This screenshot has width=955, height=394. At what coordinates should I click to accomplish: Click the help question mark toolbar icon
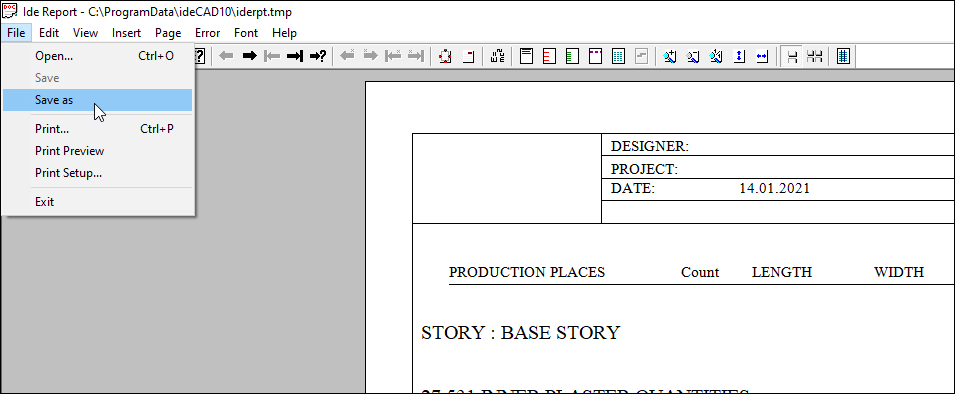tap(200, 57)
